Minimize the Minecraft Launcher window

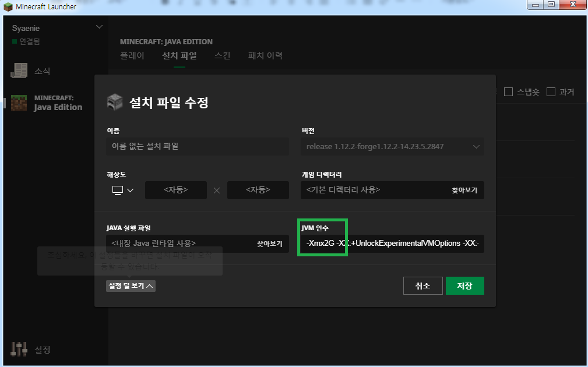(536, 5)
